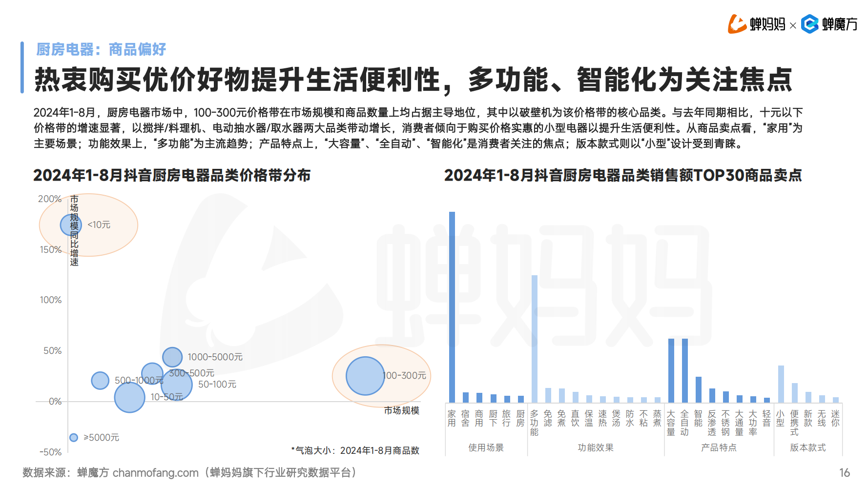This screenshot has width=868, height=488.
Task: Click the 无线 category label
Action: pos(822,419)
